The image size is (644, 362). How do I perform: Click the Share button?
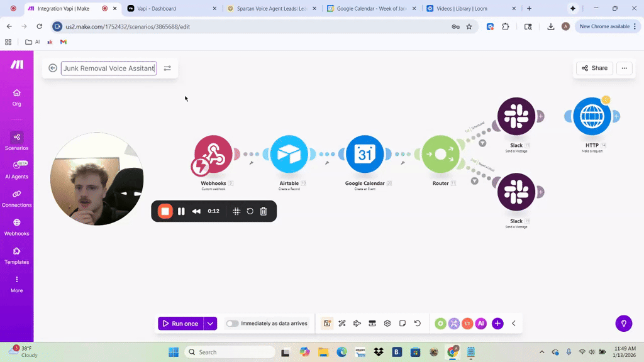594,68
